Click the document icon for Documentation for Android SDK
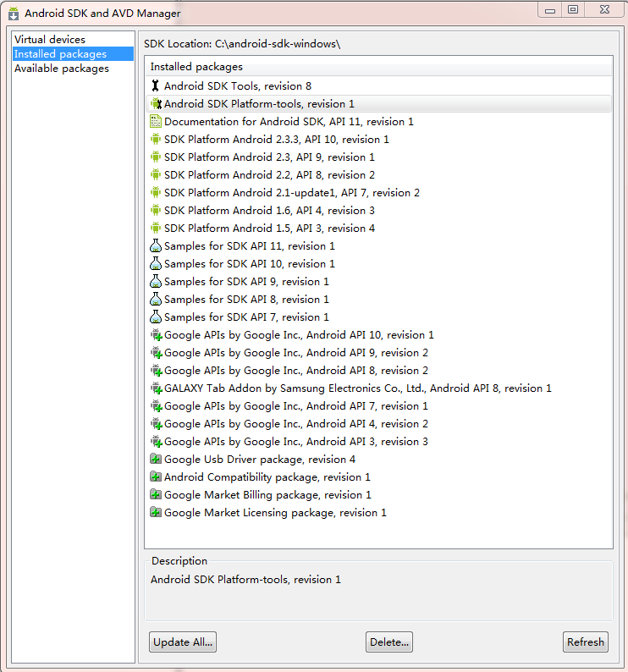This screenshot has height=672, width=628. coord(156,121)
